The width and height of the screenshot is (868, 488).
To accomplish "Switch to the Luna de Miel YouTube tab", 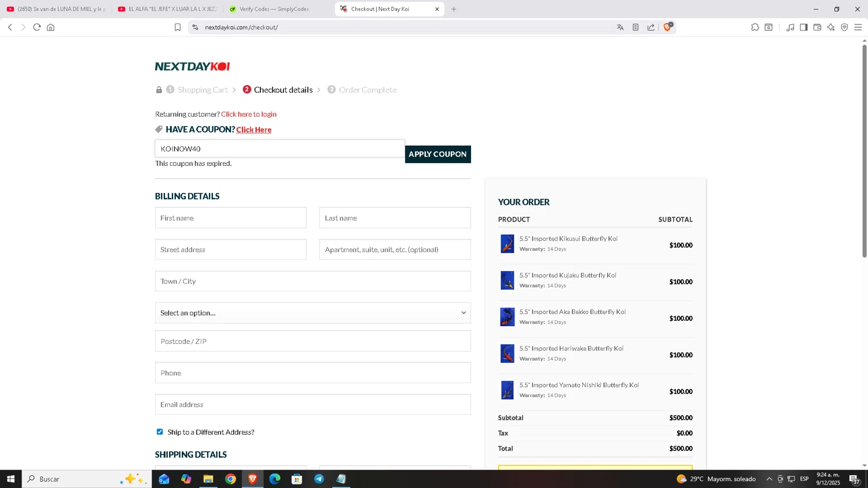I will (56, 9).
